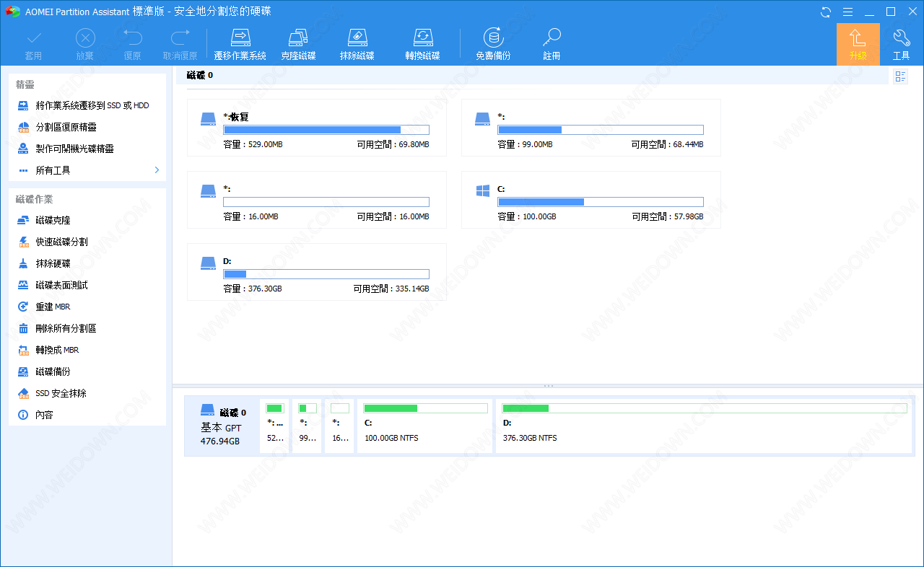Open the Clone Disk (克隆磁碟) tool
Screen dimensions: 924x567
tap(298, 44)
